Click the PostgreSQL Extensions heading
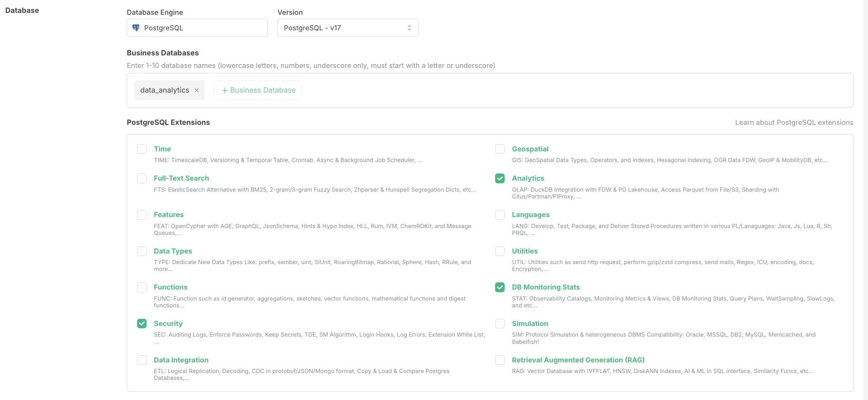This screenshot has width=868, height=400. [x=168, y=122]
